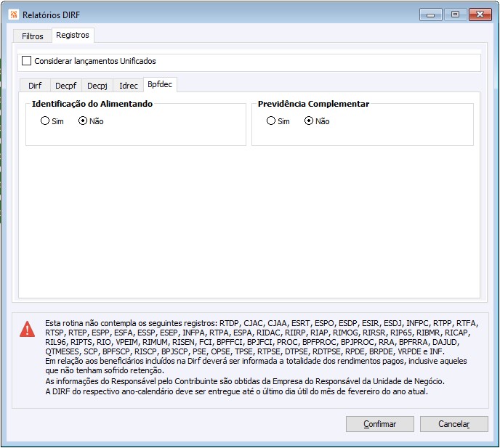Click the Cancelar button
Image resolution: width=500 pixels, height=448 pixels.
point(453,424)
